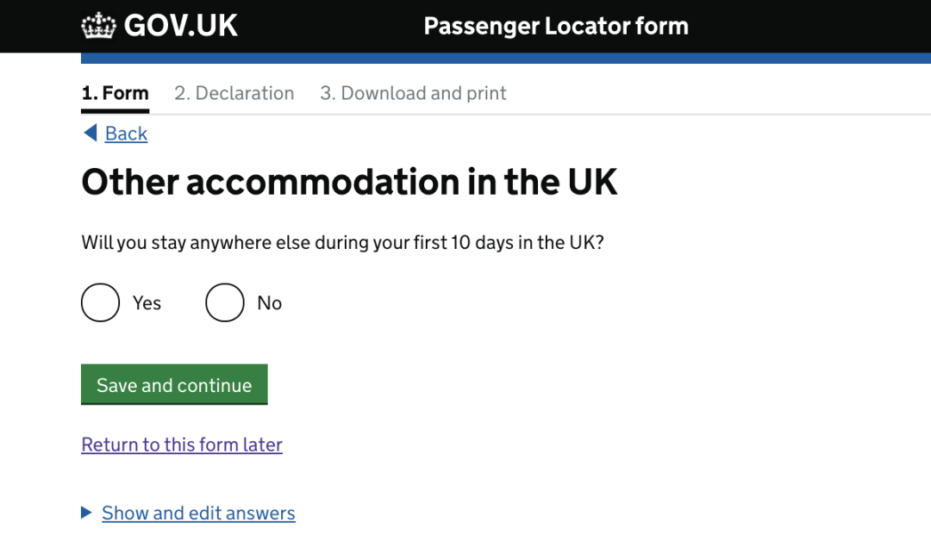Switch to the '2. Declaration' step

click(234, 93)
